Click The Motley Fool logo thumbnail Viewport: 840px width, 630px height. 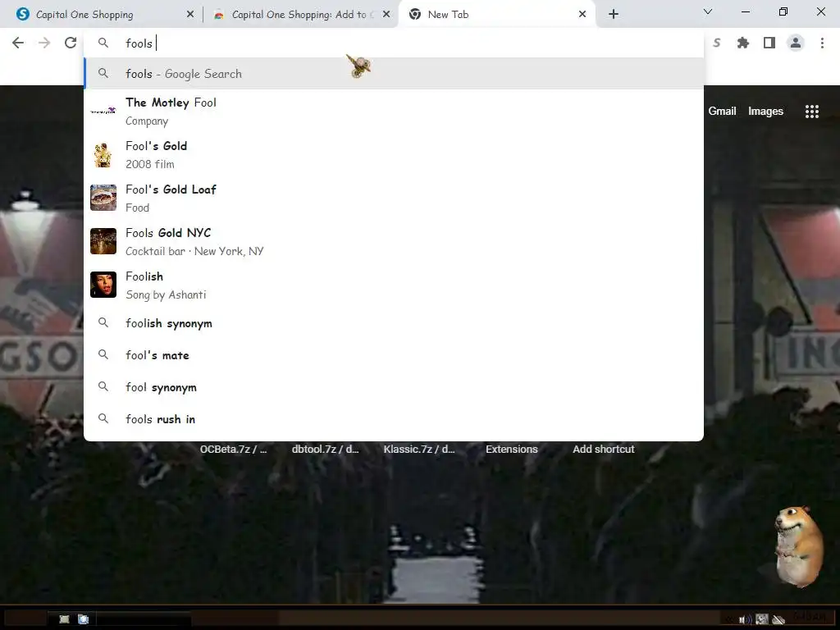(103, 111)
